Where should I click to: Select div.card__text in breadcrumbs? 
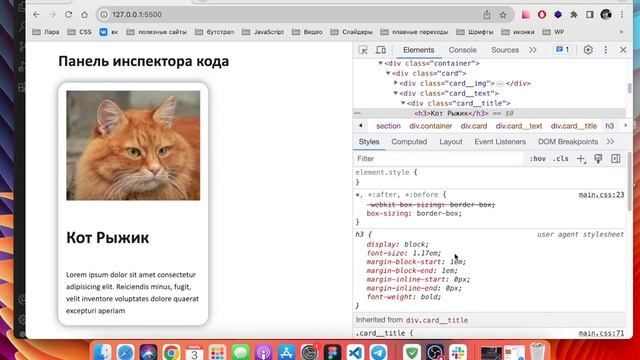(519, 126)
